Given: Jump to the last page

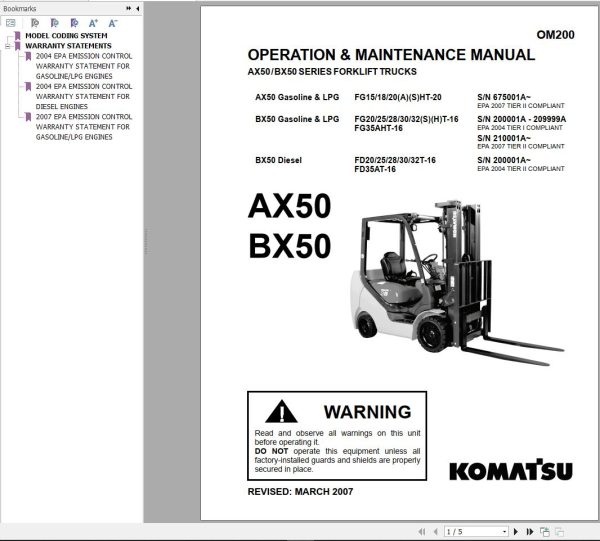Looking at the screenshot, I should [530, 531].
